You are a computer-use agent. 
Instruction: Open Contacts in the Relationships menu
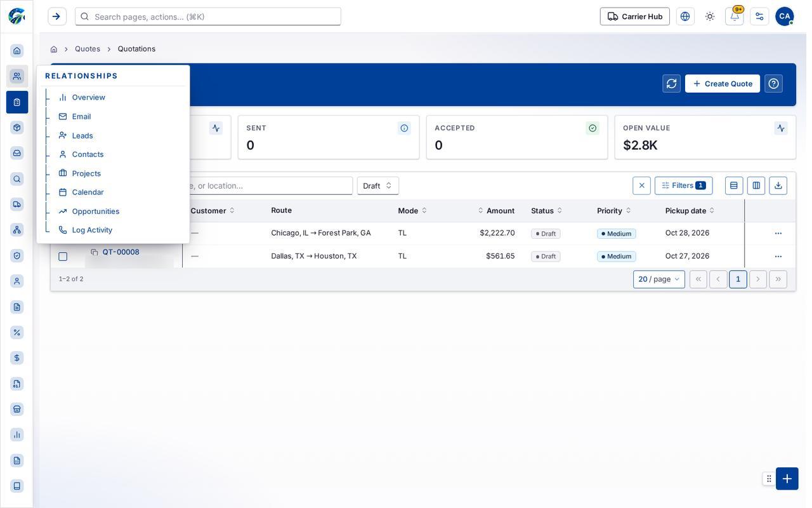[88, 154]
